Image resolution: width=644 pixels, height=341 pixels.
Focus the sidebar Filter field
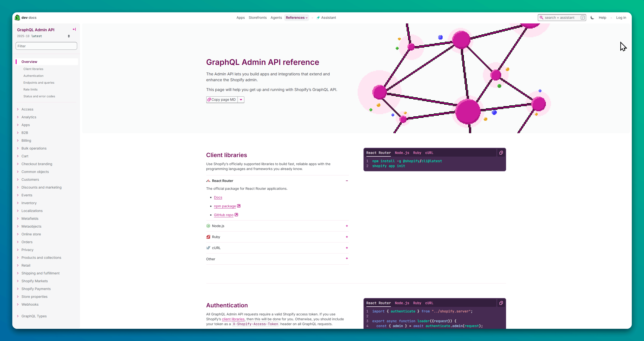[x=46, y=46]
